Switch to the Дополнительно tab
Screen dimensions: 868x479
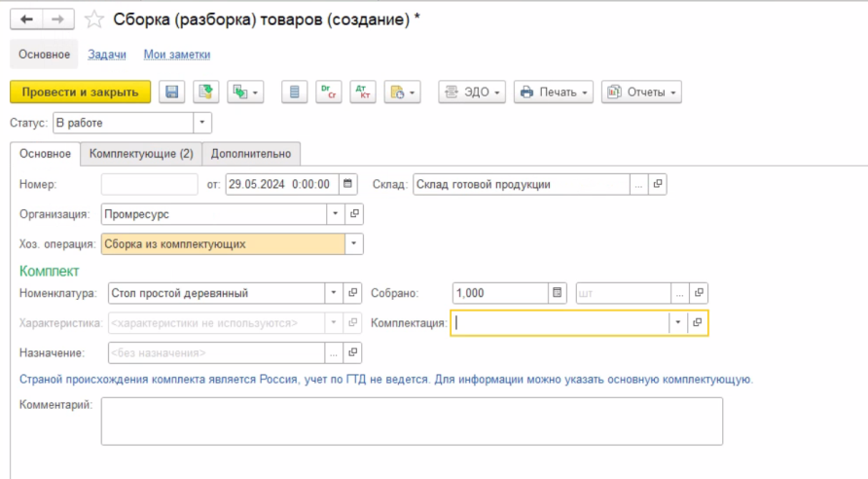[251, 154]
